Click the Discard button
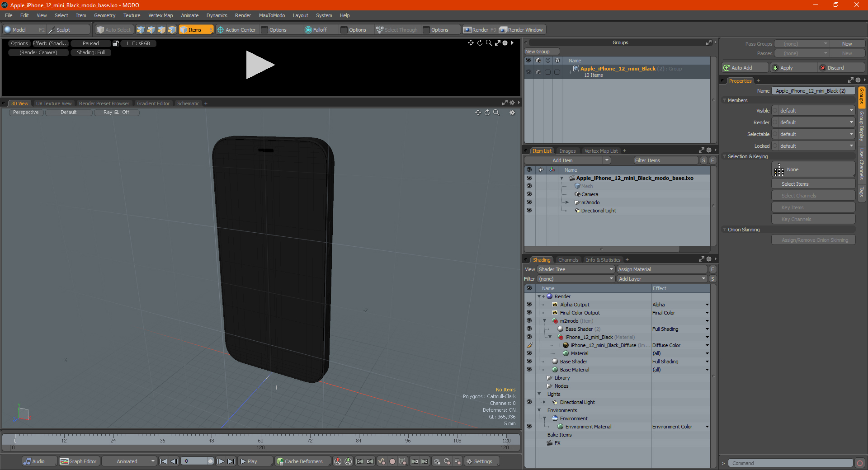 [x=841, y=68]
